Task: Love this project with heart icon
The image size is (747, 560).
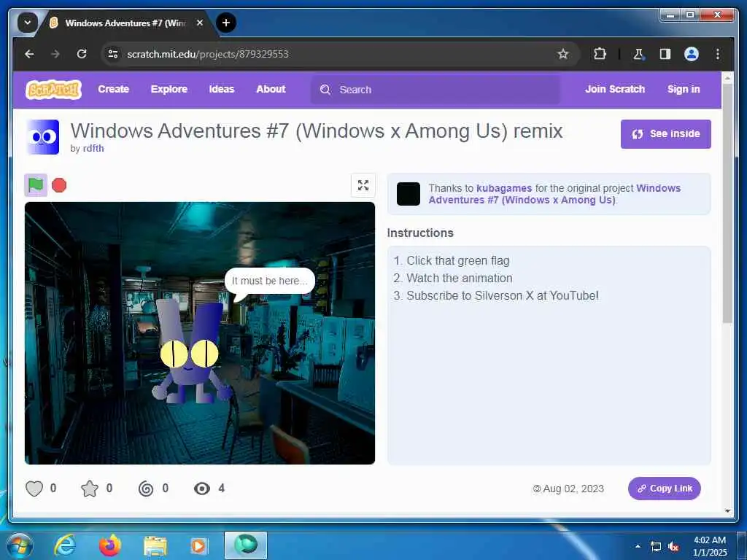Action: (x=34, y=489)
